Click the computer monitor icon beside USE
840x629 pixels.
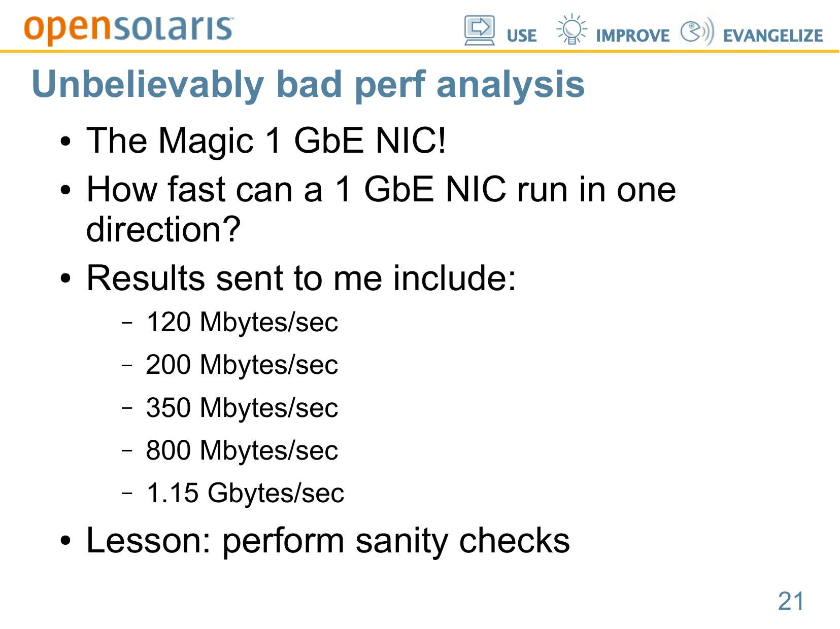point(479,30)
